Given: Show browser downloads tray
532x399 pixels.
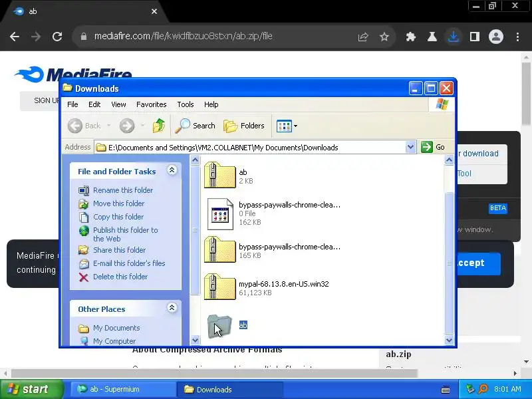Looking at the screenshot, I should click(454, 37).
